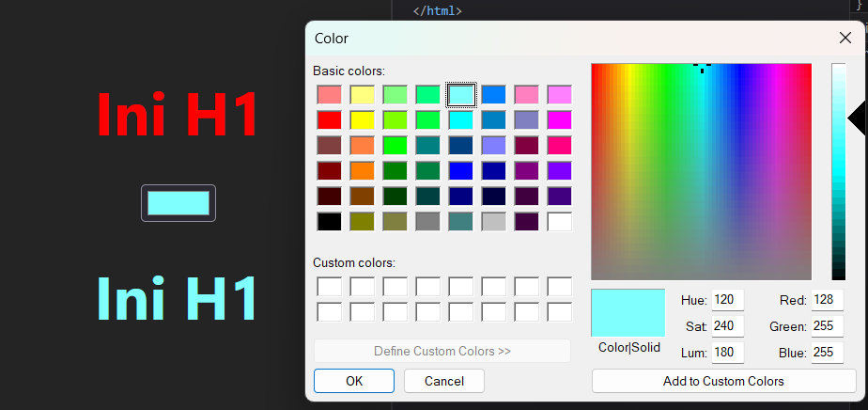868x410 pixels.
Task: Choose white in Basic colors
Action: click(560, 222)
